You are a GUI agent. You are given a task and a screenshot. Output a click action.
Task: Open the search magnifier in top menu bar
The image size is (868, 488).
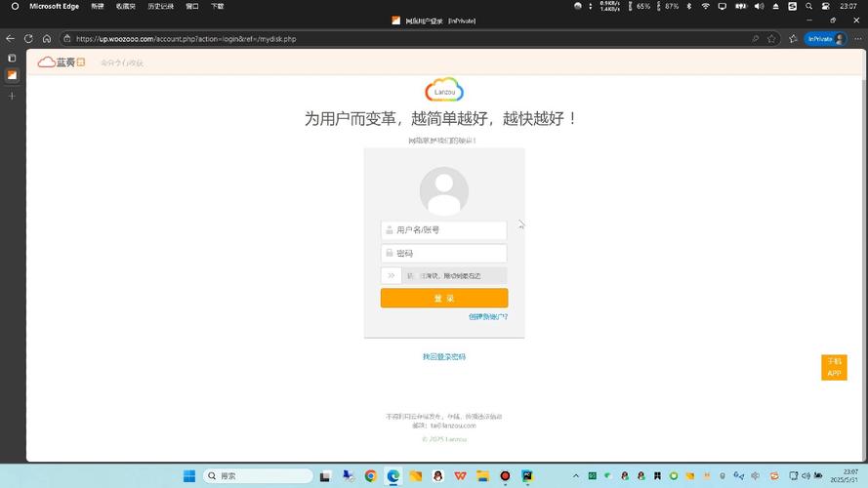click(808, 6)
